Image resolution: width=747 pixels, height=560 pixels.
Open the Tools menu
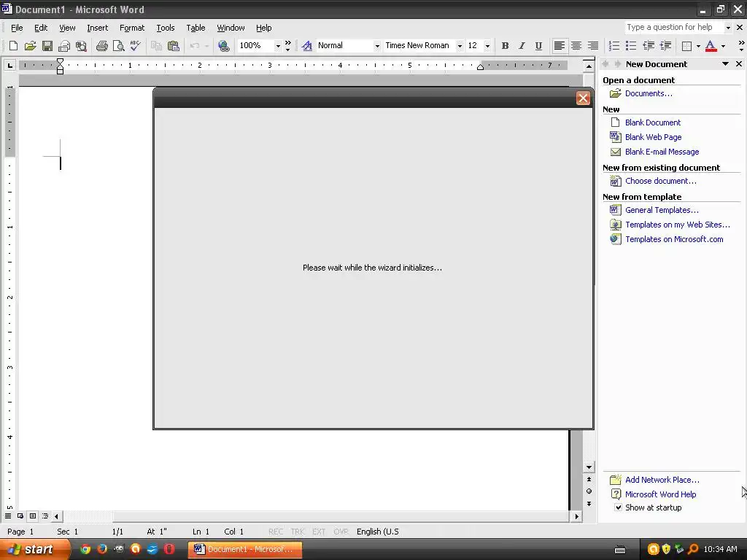[166, 28]
